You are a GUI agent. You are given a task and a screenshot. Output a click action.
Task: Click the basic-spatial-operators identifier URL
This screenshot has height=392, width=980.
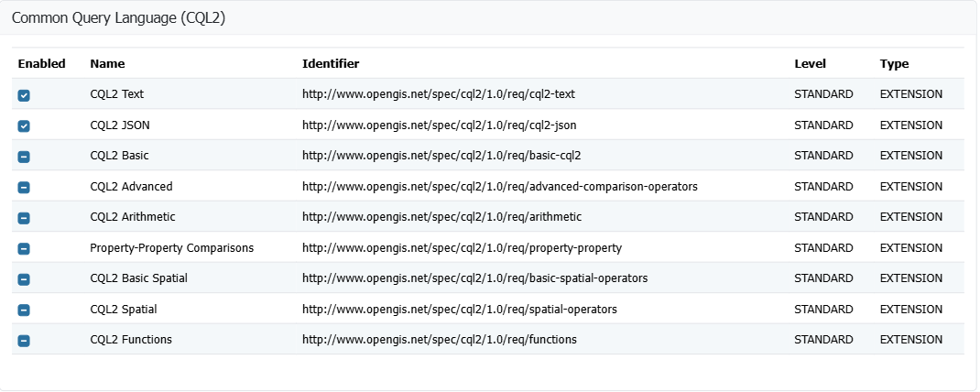474,278
